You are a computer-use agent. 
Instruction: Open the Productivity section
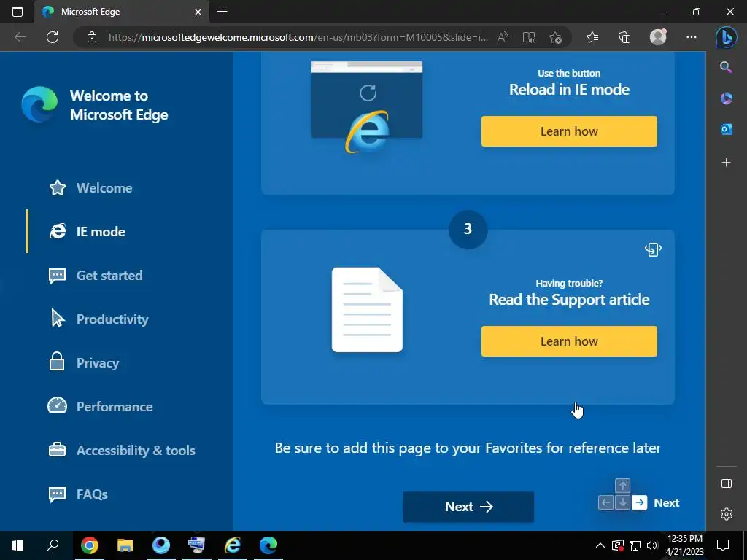pos(98,319)
